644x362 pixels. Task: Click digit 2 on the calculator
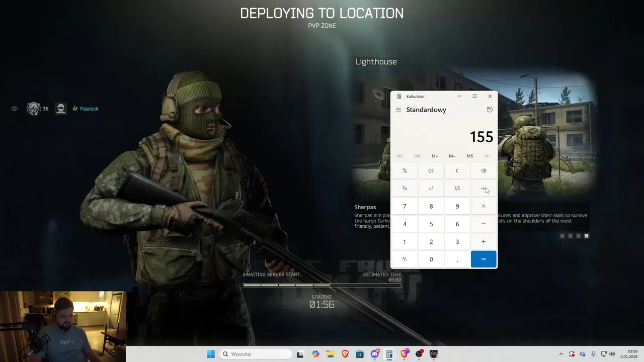pos(431,242)
